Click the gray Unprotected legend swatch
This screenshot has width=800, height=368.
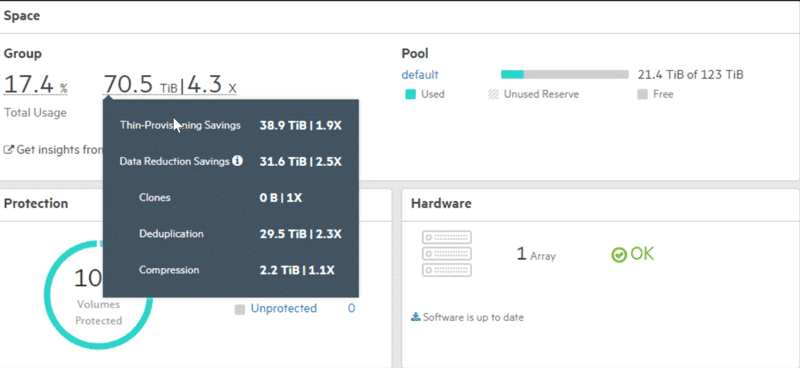240,309
